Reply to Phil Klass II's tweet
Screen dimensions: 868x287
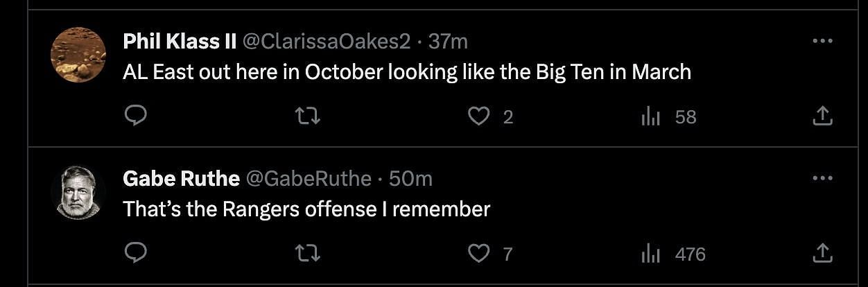coord(135,116)
